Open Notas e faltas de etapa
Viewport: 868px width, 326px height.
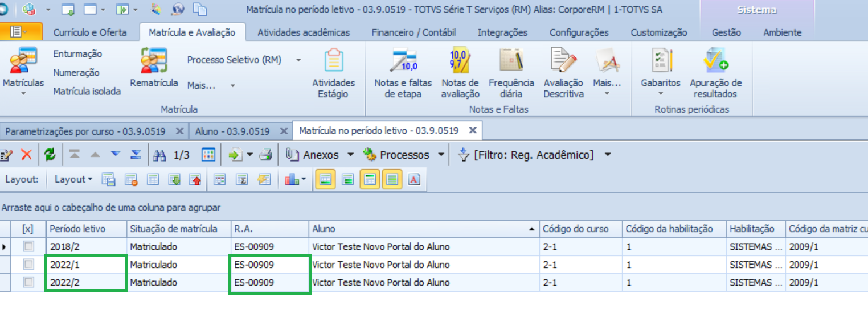pyautogui.click(x=403, y=74)
